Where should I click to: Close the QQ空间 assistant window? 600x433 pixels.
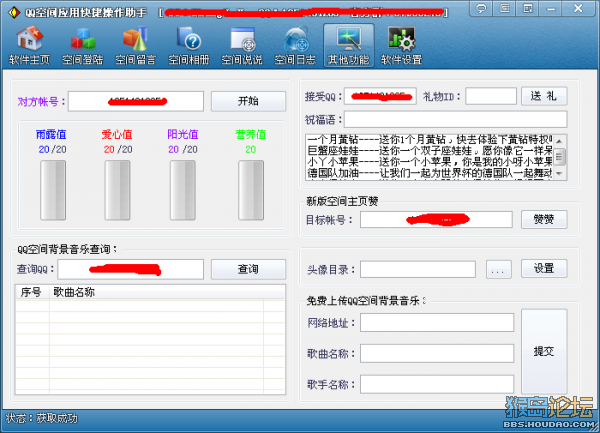[x=578, y=8]
